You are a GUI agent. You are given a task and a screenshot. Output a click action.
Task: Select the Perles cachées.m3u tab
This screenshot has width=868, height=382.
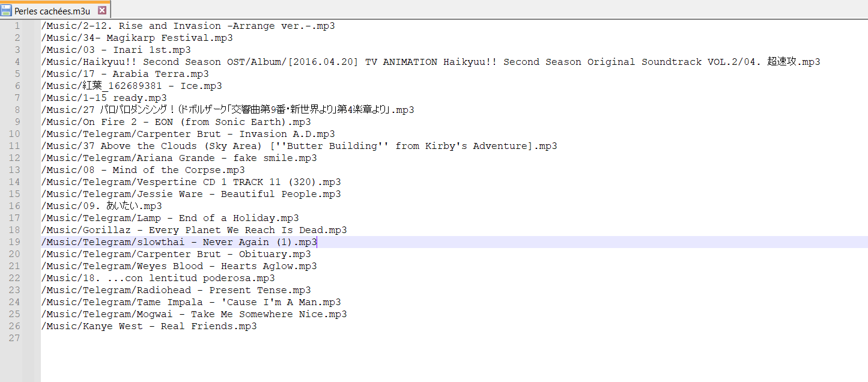[x=55, y=10]
